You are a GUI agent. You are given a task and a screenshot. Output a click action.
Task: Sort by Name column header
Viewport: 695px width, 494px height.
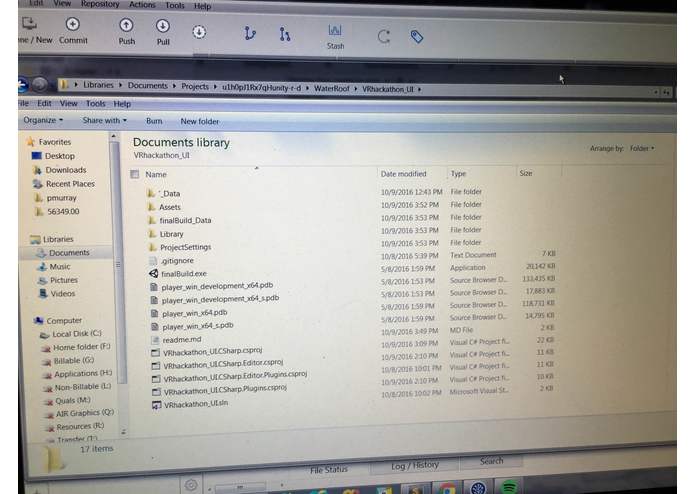[x=156, y=174]
